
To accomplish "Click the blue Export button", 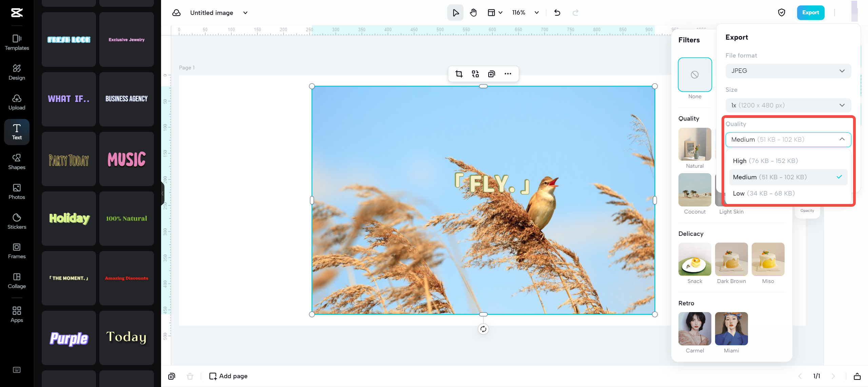I will click(x=810, y=13).
